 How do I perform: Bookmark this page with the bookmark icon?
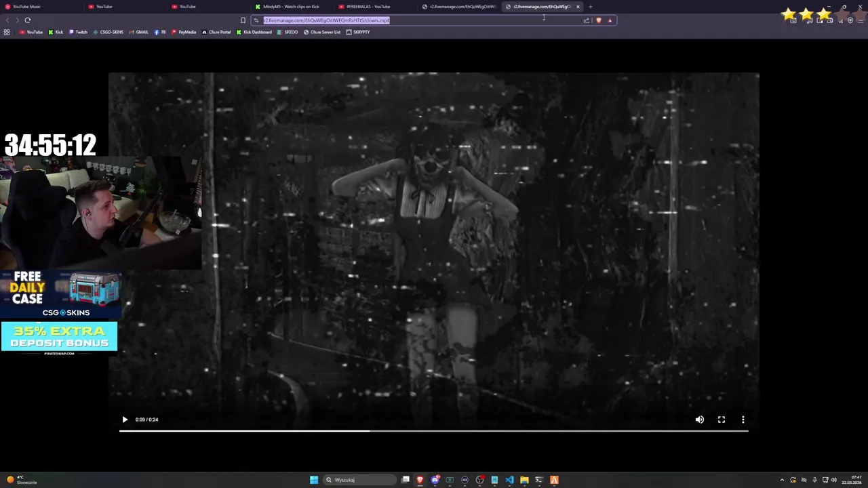tap(243, 20)
